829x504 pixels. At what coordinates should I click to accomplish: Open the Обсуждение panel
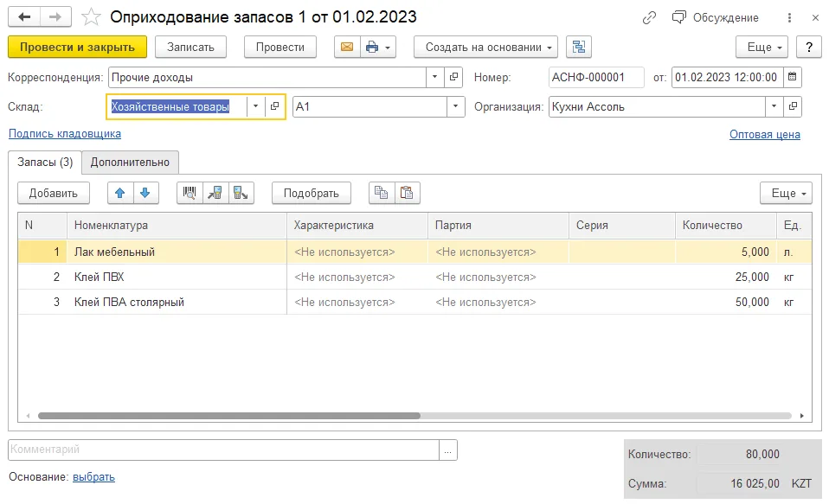click(716, 18)
